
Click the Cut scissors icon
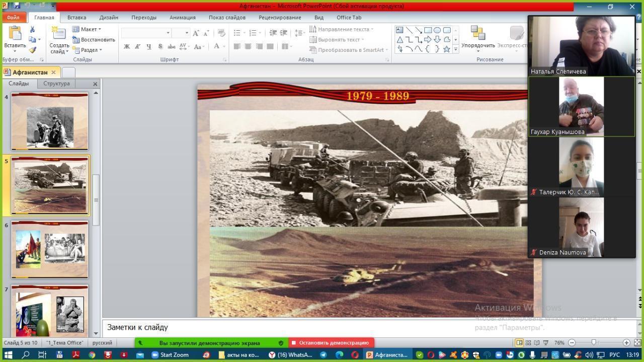pos(33,30)
